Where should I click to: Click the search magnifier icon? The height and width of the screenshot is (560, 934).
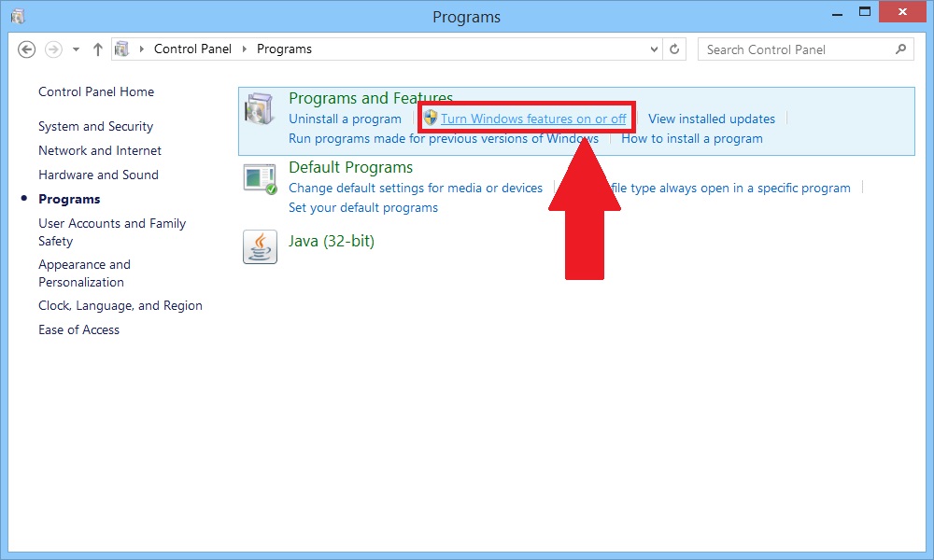click(x=901, y=49)
